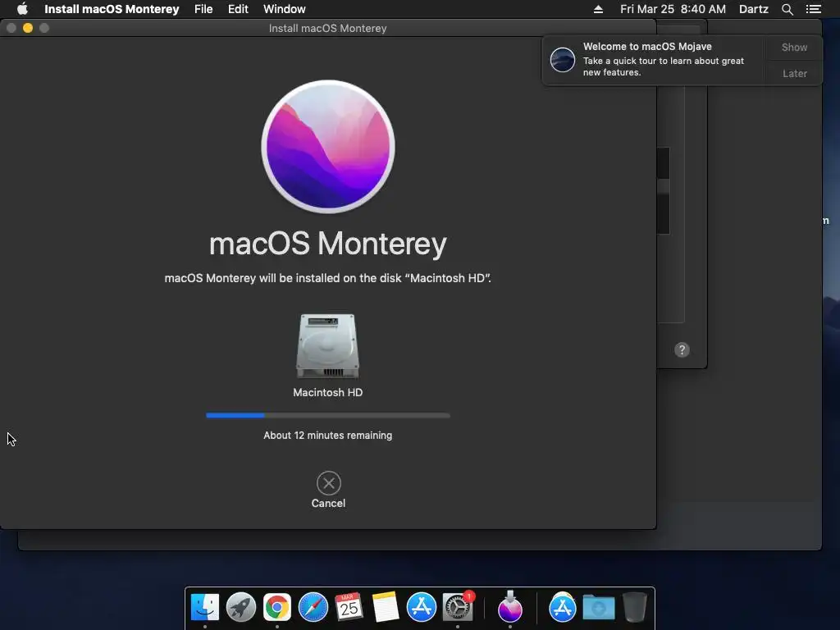Click Show on the Mojave notification

tap(794, 47)
